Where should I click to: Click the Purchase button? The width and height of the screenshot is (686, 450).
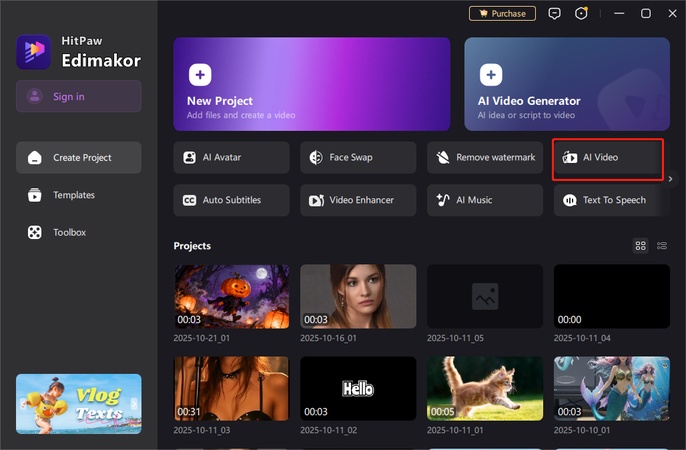click(x=502, y=14)
